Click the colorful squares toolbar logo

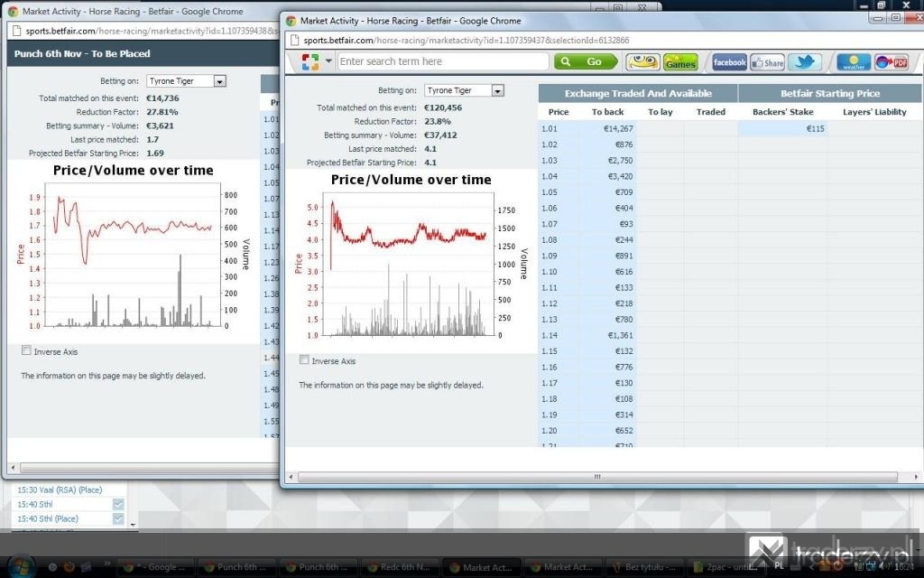310,62
